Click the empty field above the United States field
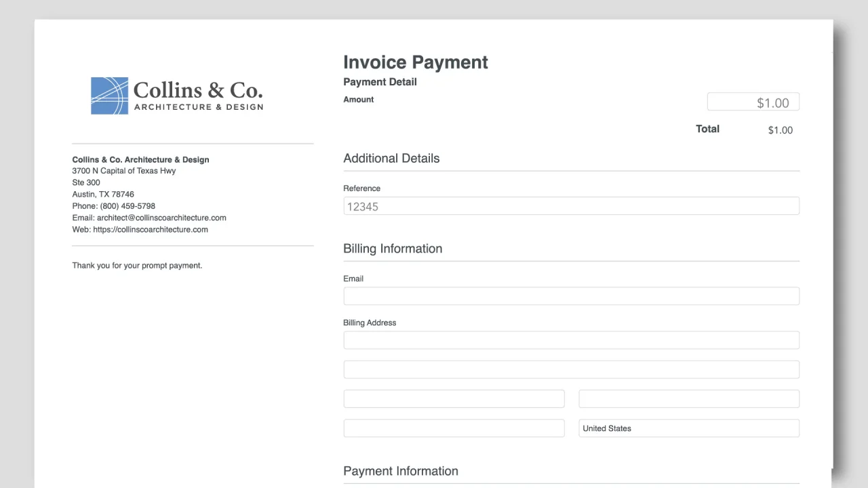The height and width of the screenshot is (488, 868). (689, 399)
